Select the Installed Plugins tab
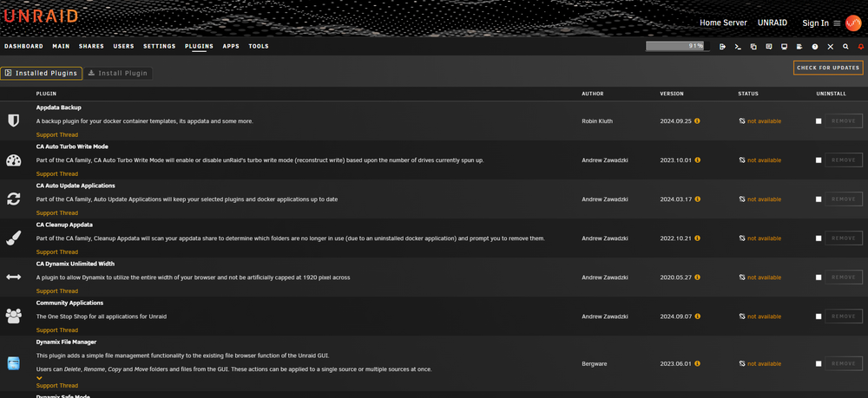The width and height of the screenshot is (868, 398). 41,73
